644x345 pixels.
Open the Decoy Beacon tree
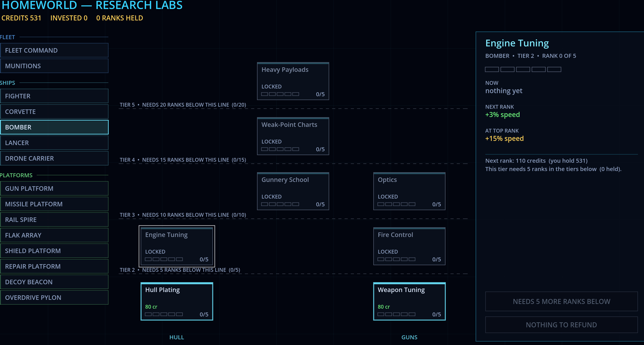54,282
